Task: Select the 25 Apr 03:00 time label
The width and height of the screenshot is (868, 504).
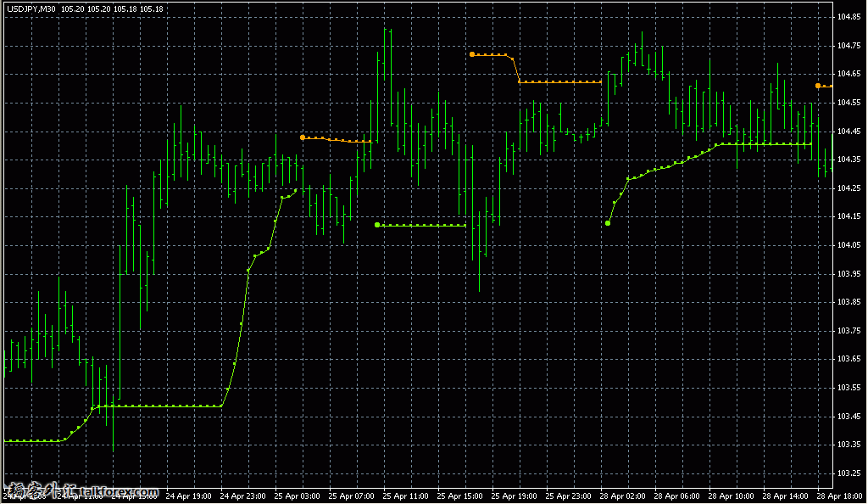Action: [297, 496]
